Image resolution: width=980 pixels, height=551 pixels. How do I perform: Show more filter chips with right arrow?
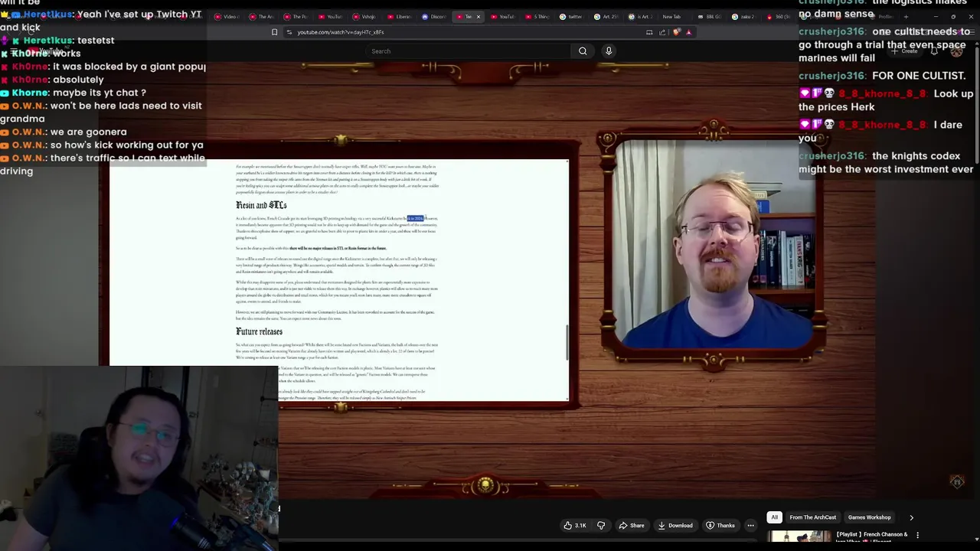tap(911, 517)
